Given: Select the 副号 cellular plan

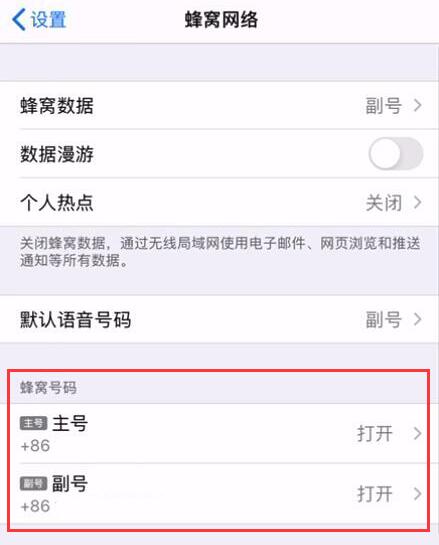Looking at the screenshot, I should 219,494.
